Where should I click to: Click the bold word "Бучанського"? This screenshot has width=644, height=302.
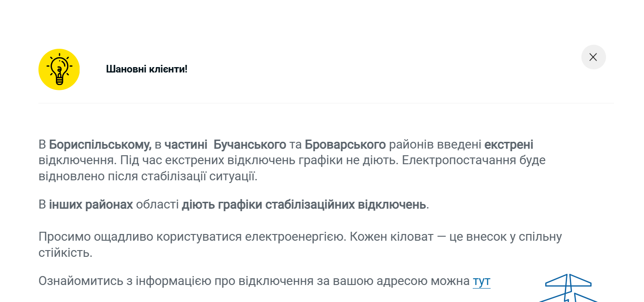[250, 145]
